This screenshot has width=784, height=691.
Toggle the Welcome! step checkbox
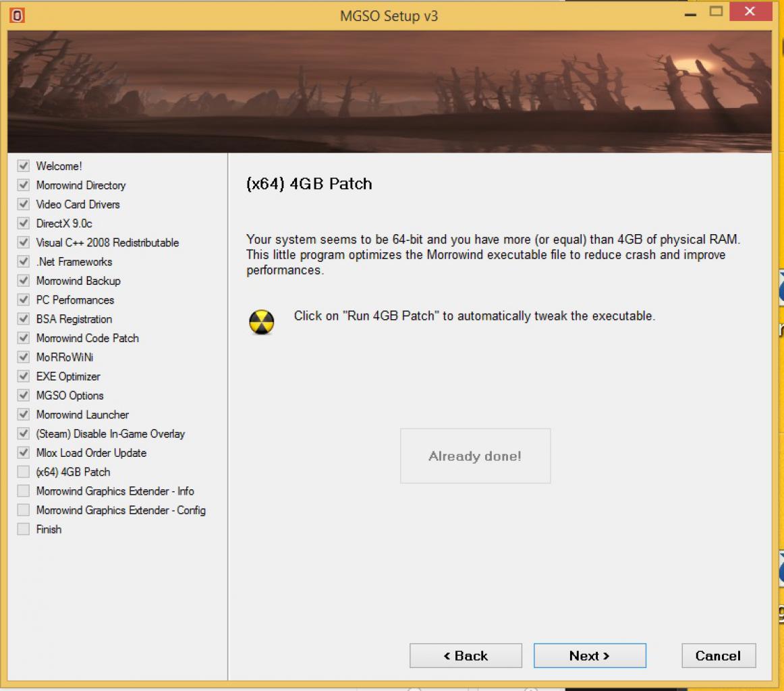tap(23, 165)
